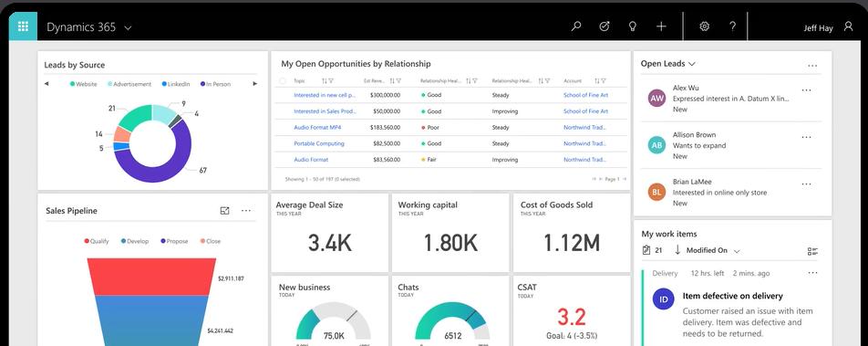Click the BL avatar of Brian LaMee
Viewport: 868px width, 346px height.
pyautogui.click(x=656, y=193)
